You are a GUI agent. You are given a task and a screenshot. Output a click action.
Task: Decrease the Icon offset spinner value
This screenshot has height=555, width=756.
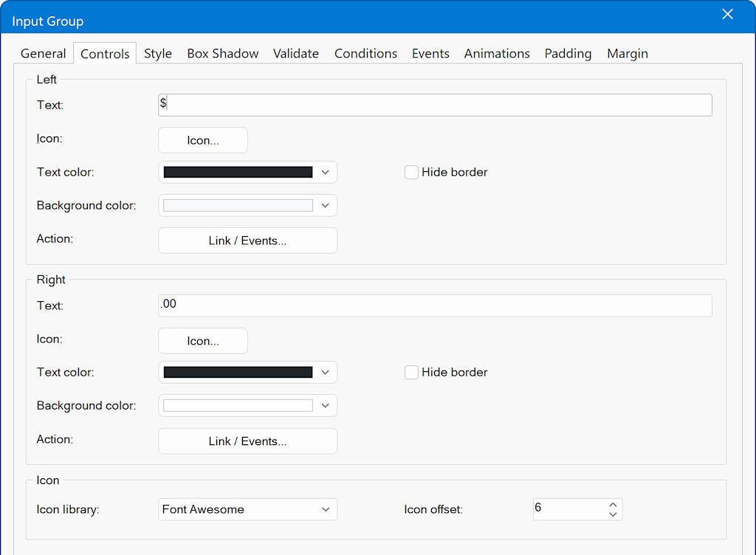point(613,514)
